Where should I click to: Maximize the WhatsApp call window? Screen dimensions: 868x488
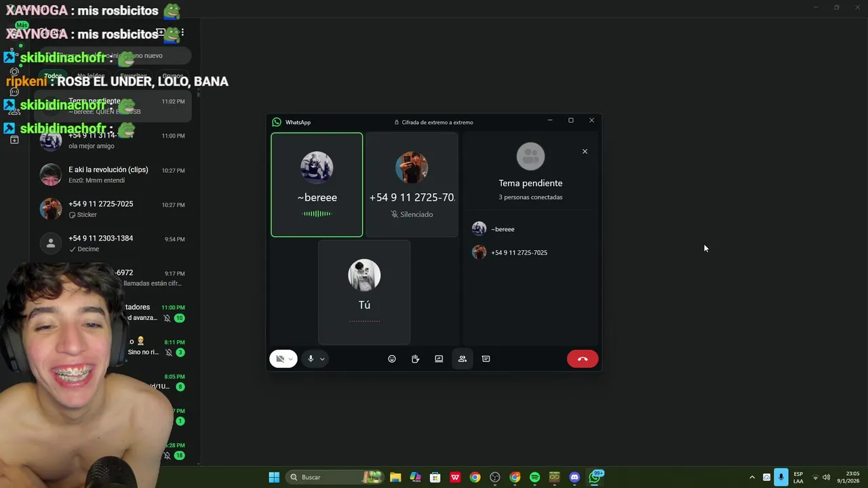pos(571,120)
